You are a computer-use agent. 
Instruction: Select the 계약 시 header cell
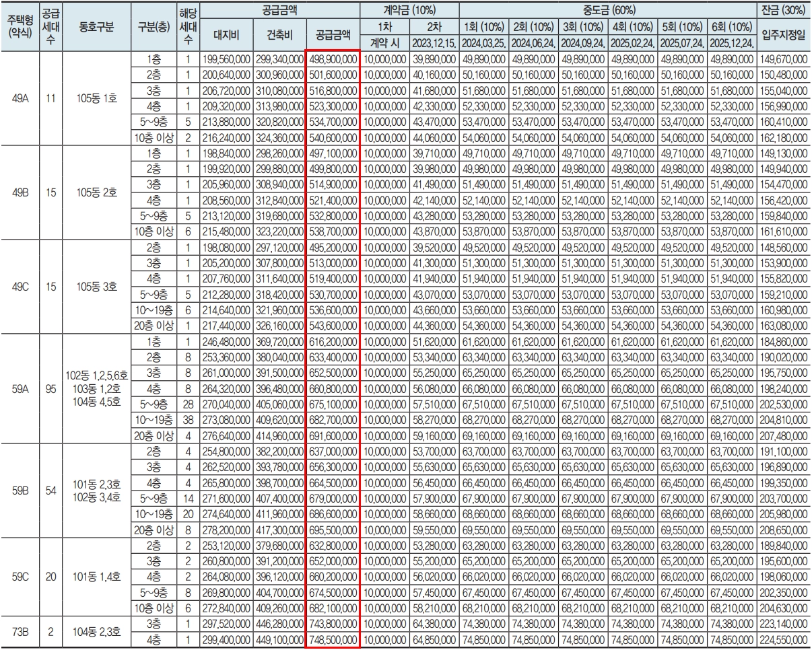coord(384,42)
